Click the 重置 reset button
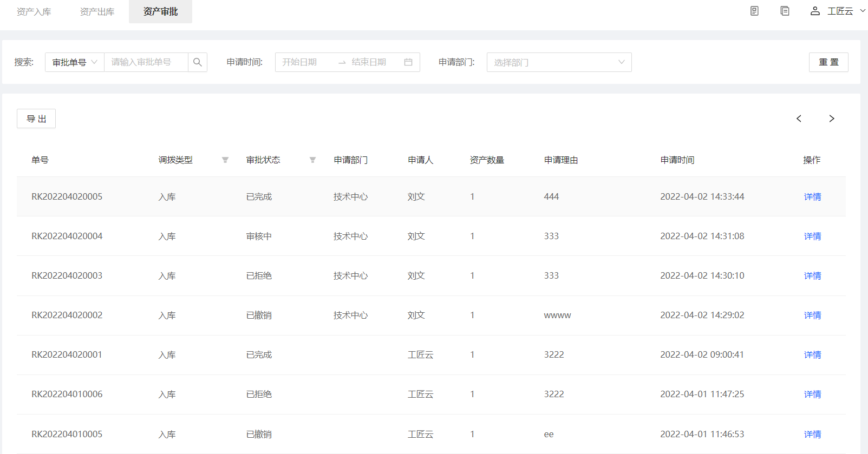Viewport: 868px width, 454px height. (828, 62)
